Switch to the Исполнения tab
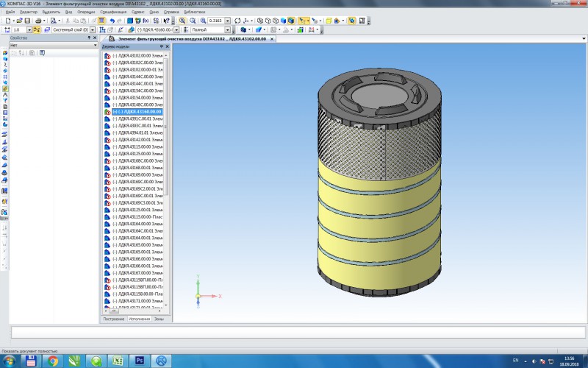The width and height of the screenshot is (588, 368). [139, 319]
